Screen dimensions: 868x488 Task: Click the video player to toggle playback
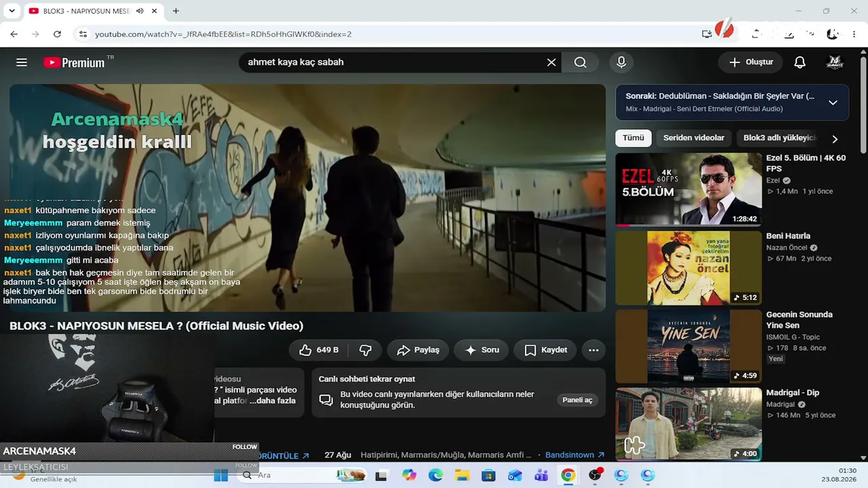pyautogui.click(x=307, y=198)
